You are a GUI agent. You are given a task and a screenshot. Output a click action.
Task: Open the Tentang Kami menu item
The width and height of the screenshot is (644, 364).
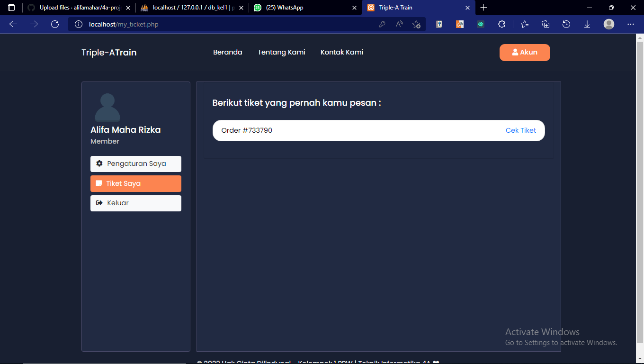(281, 52)
